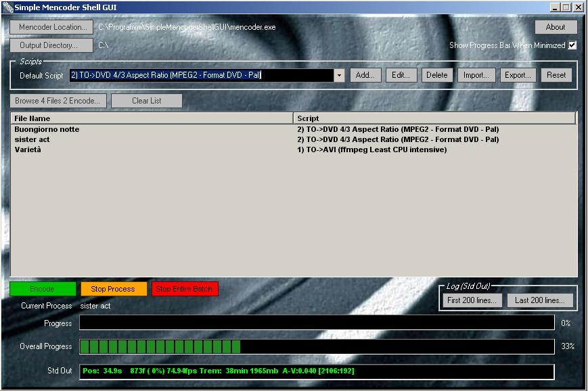
Task: Select the Varietà file entry
Action: click(28, 149)
